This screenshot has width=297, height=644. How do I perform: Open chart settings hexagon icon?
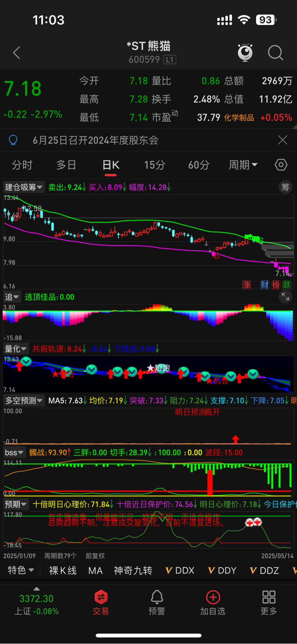coord(281,165)
